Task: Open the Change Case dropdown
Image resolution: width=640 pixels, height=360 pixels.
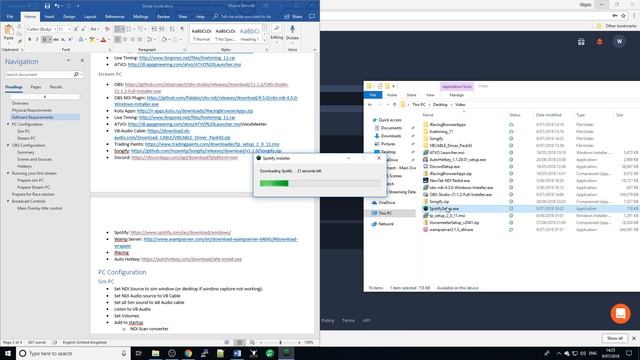Action: 94,29
